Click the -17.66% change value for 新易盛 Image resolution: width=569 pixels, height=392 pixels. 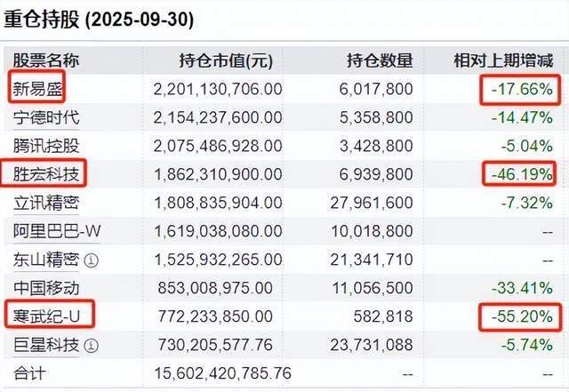[520, 89]
